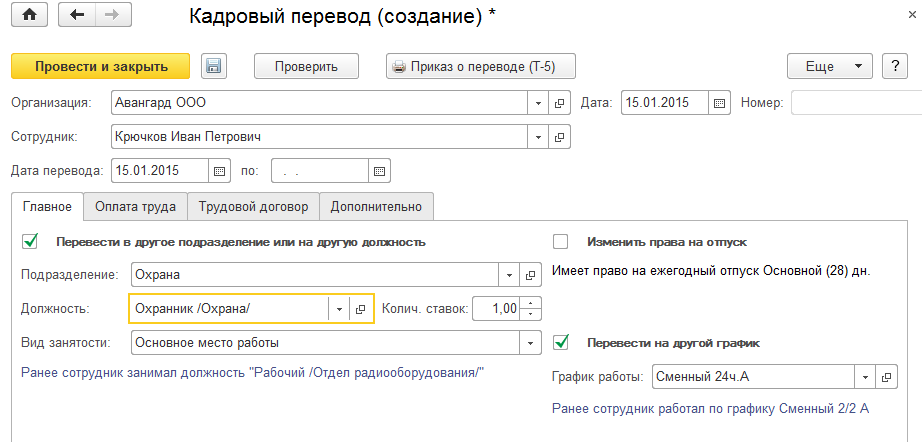The width and height of the screenshot is (922, 442).
Task: Click the Провести и закрыть button
Action: (100, 67)
